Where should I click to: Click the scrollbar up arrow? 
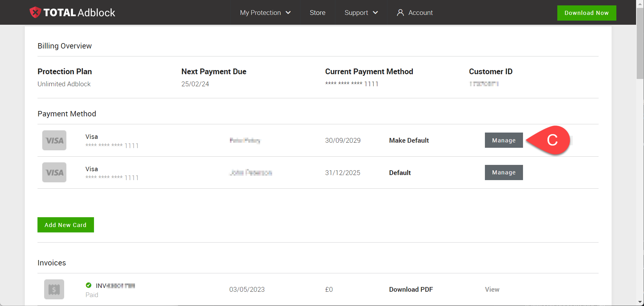click(x=640, y=3)
